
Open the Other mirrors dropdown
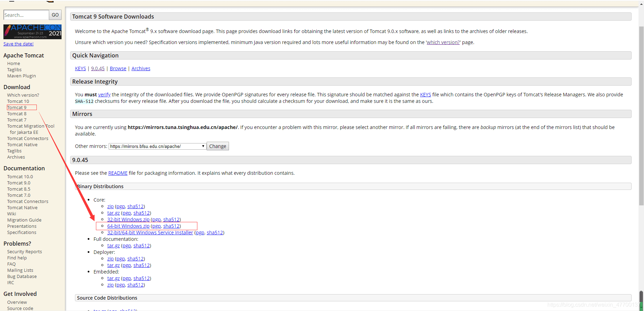[157, 146]
